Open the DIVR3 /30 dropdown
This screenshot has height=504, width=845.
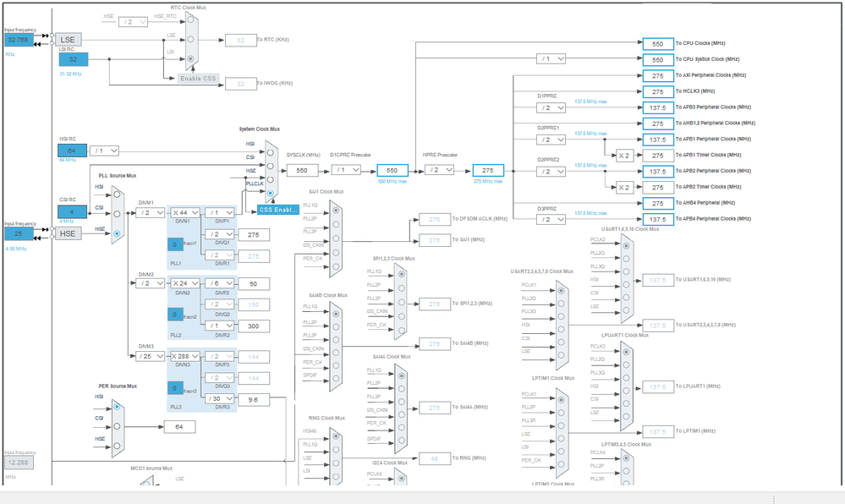[x=219, y=399]
